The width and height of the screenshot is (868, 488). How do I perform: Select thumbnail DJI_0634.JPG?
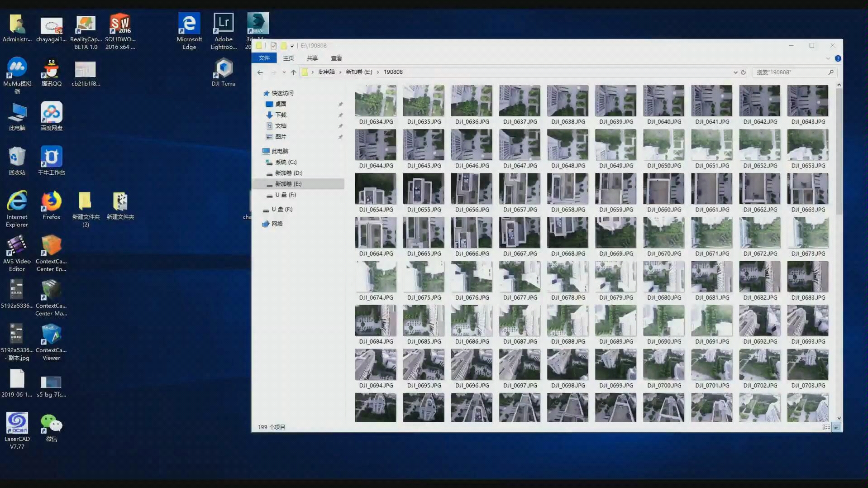pyautogui.click(x=376, y=105)
